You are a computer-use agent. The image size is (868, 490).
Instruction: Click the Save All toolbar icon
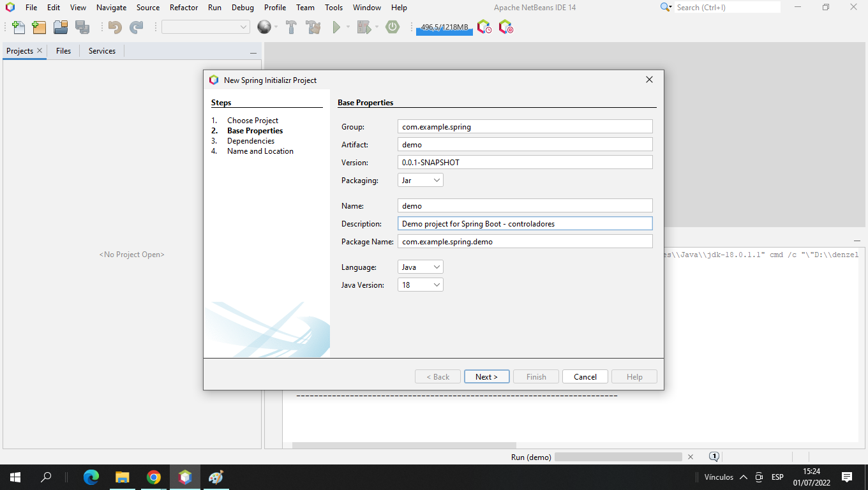pyautogui.click(x=82, y=27)
